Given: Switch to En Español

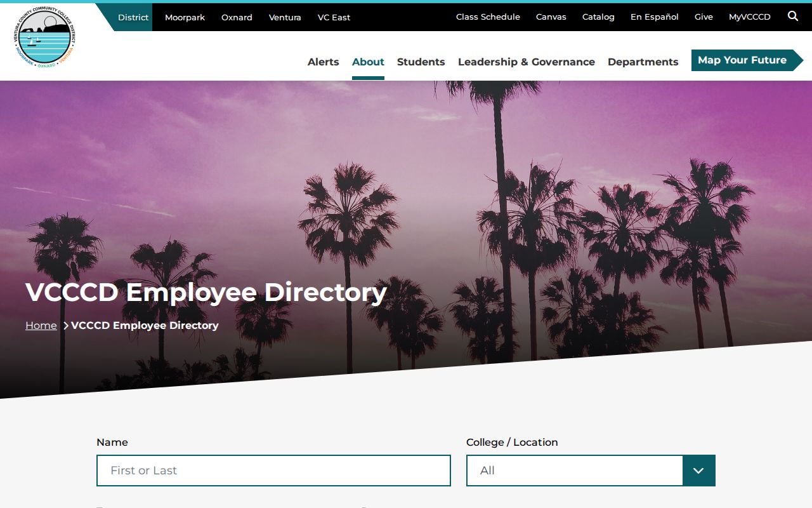Looking at the screenshot, I should [655, 17].
